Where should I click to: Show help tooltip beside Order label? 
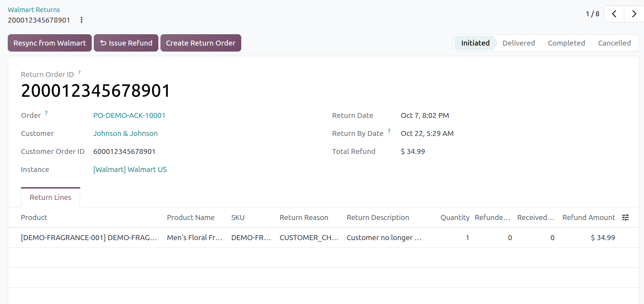pos(46,113)
